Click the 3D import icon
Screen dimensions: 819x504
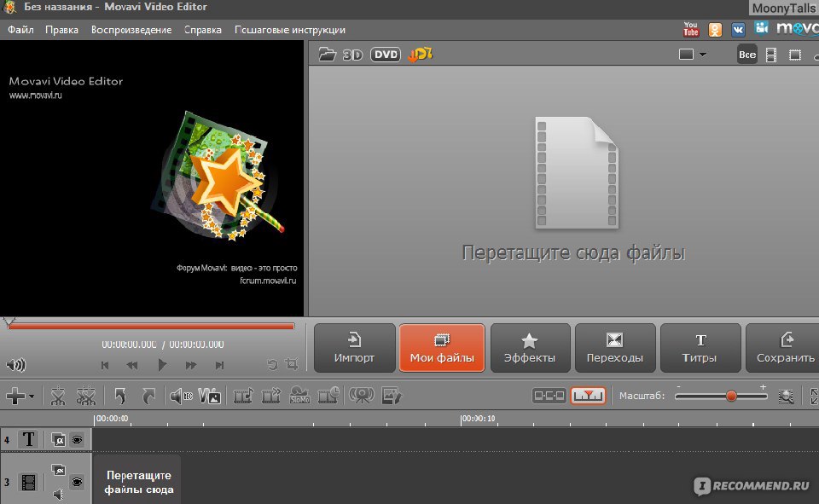coord(352,55)
